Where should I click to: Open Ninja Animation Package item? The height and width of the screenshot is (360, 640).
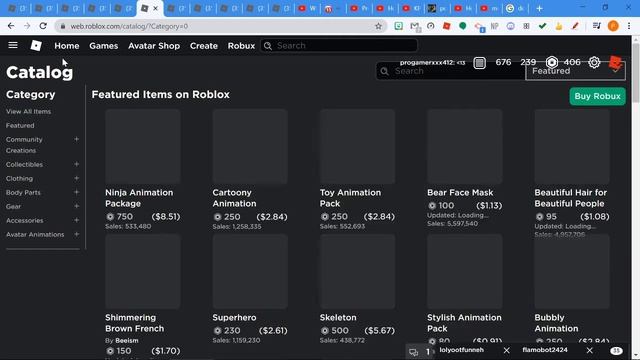click(139, 198)
